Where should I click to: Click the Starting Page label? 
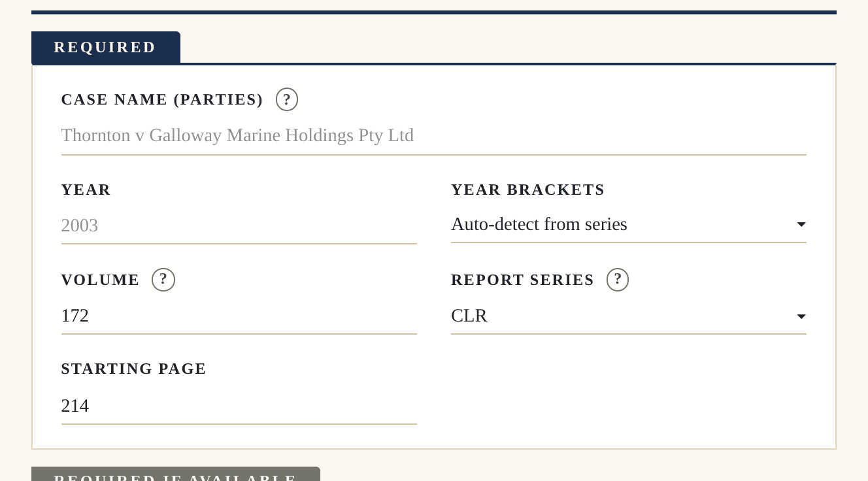[x=134, y=369]
